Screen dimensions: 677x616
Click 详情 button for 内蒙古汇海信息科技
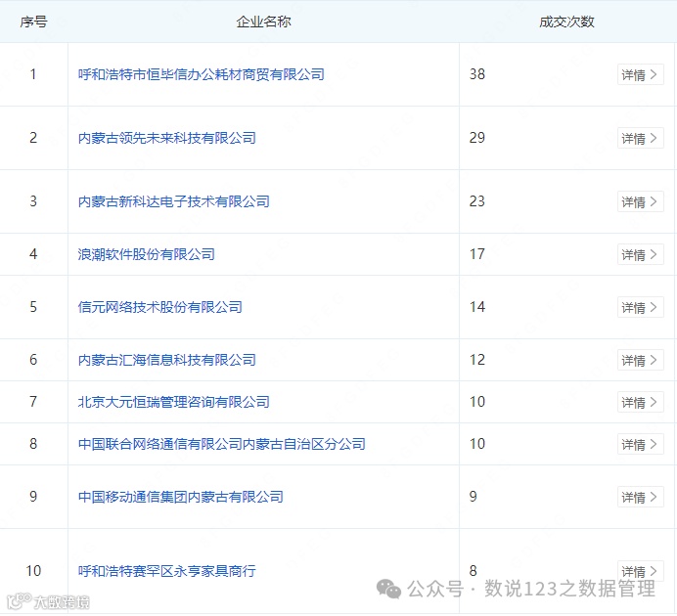640,360
